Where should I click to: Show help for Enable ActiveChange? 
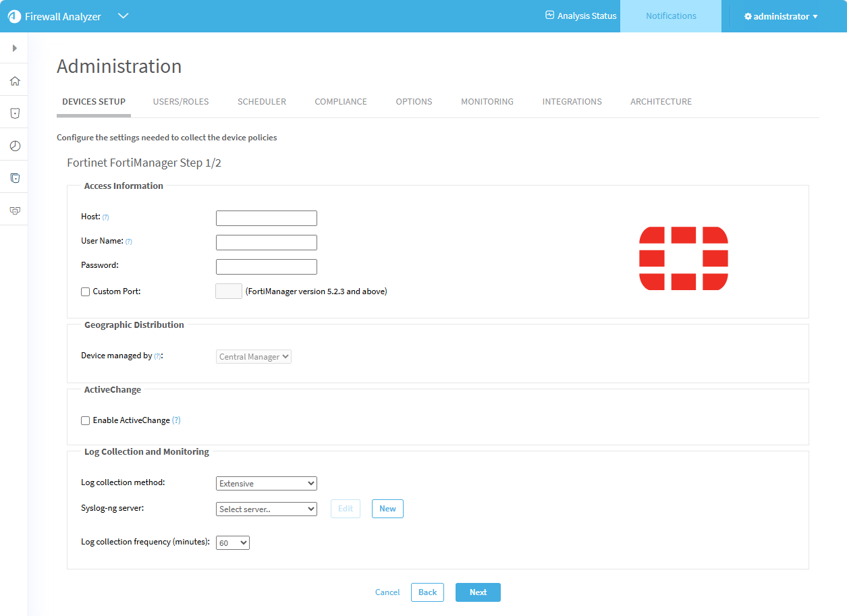(x=176, y=420)
